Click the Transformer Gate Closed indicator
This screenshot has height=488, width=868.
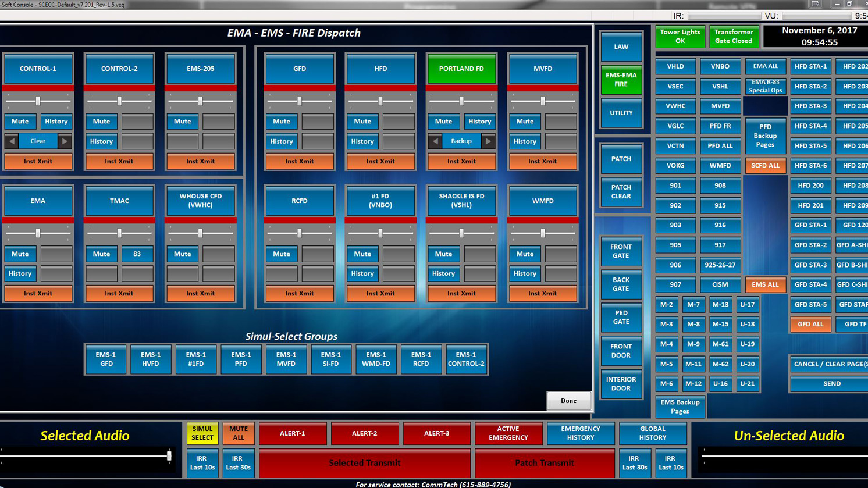pyautogui.click(x=734, y=35)
